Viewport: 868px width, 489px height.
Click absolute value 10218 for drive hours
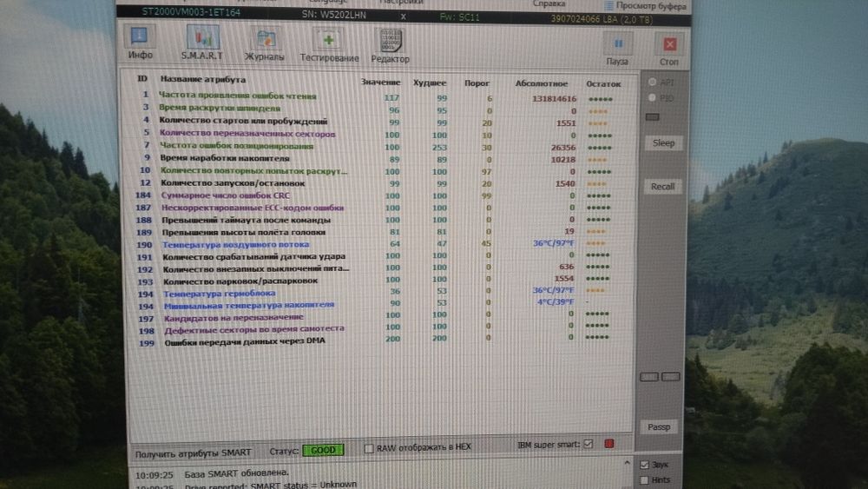click(x=563, y=160)
